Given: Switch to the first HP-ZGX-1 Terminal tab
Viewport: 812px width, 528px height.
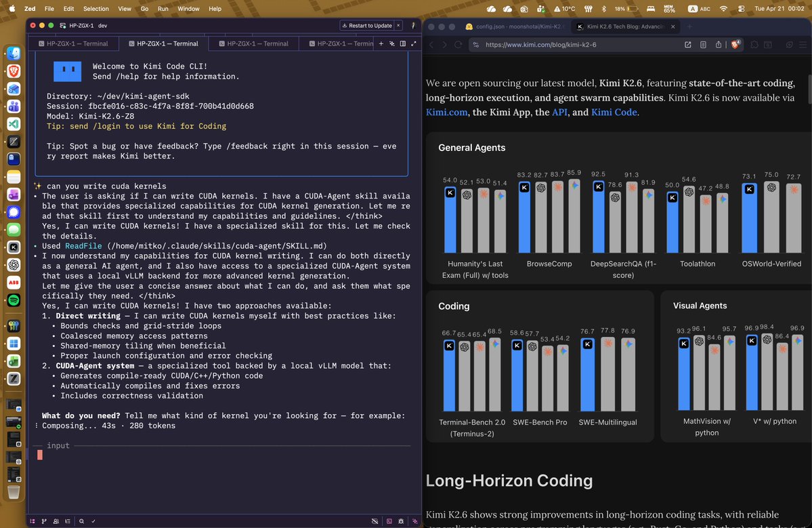Looking at the screenshot, I should [x=73, y=43].
